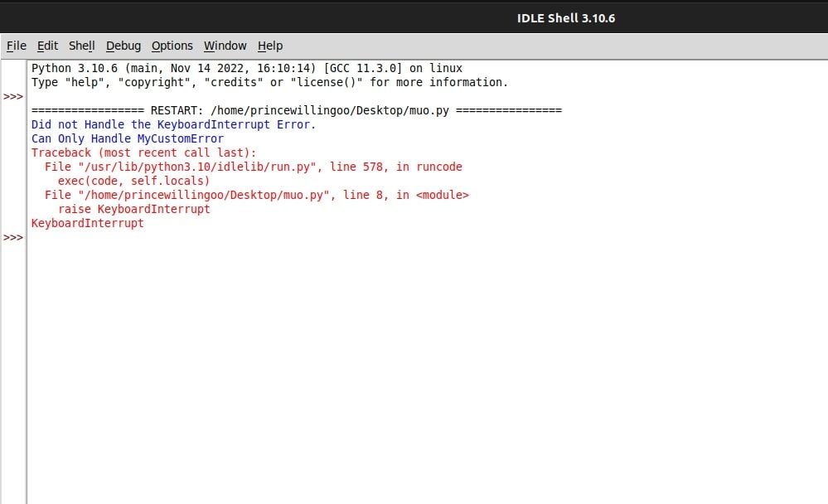This screenshot has height=504, width=828.
Task: Click the 'Can Only Handle MyCustomError' output
Action: coord(127,138)
